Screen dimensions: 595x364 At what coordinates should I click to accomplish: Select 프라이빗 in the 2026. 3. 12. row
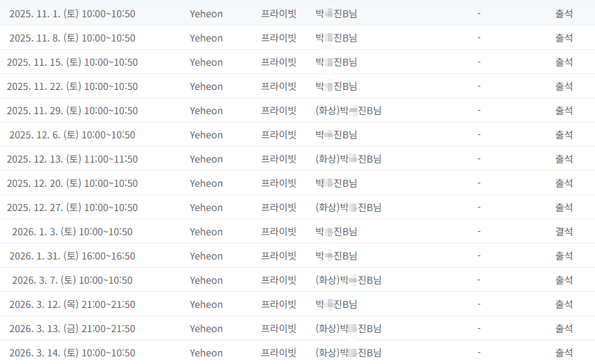pyautogui.click(x=279, y=304)
